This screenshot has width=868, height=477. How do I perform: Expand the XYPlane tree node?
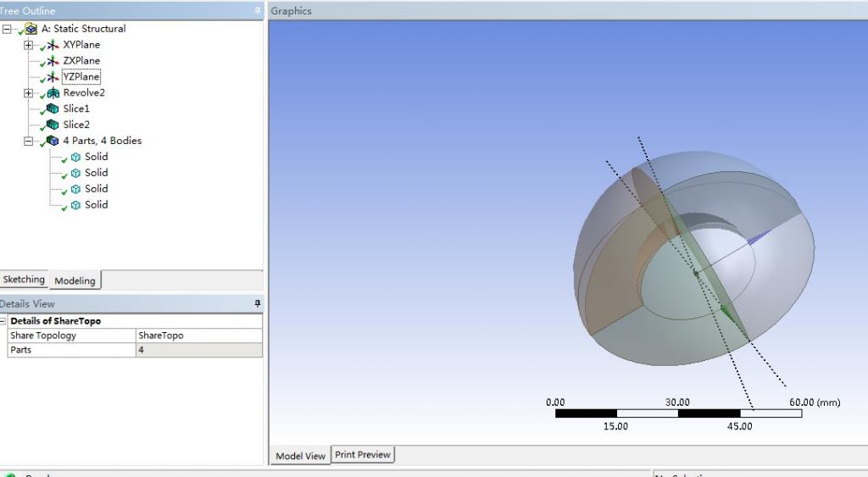pos(28,46)
